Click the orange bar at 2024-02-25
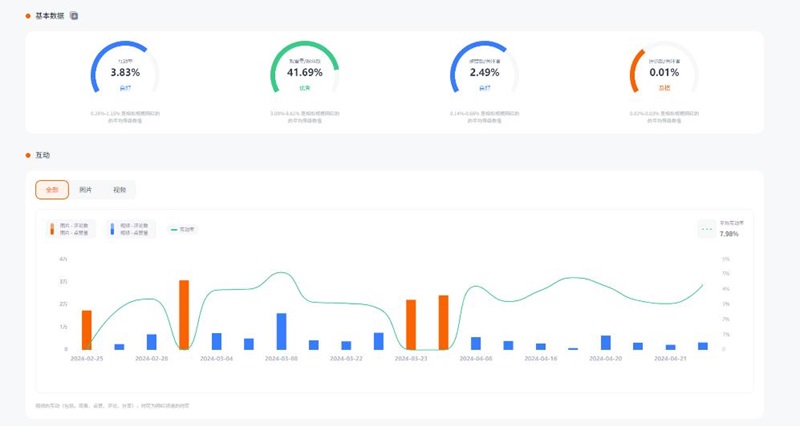This screenshot has width=800, height=426. 87,329
